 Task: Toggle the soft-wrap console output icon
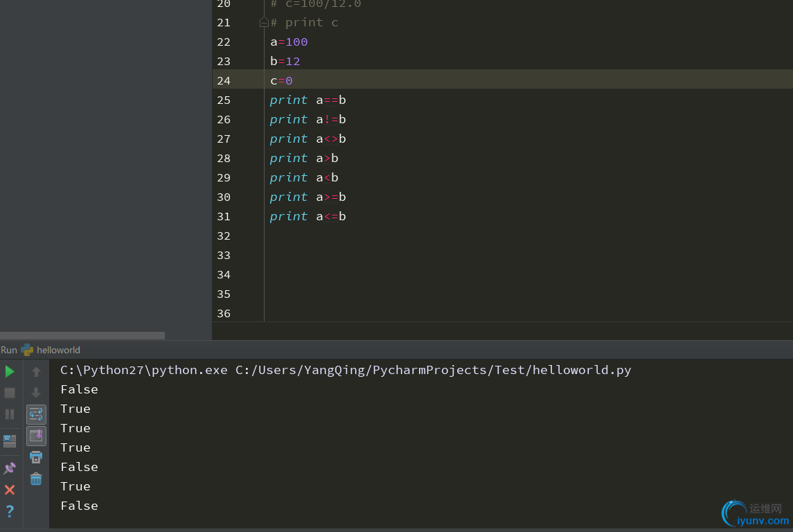coord(36,415)
